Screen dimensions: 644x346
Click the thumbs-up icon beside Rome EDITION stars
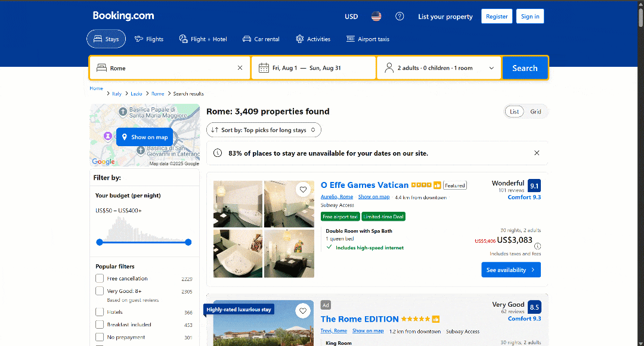[x=436, y=319]
